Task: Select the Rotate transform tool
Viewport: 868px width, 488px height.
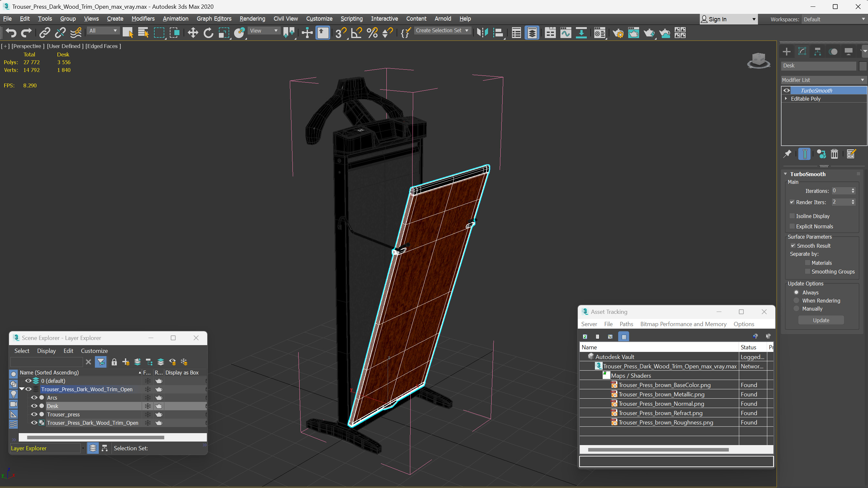Action: click(x=208, y=33)
